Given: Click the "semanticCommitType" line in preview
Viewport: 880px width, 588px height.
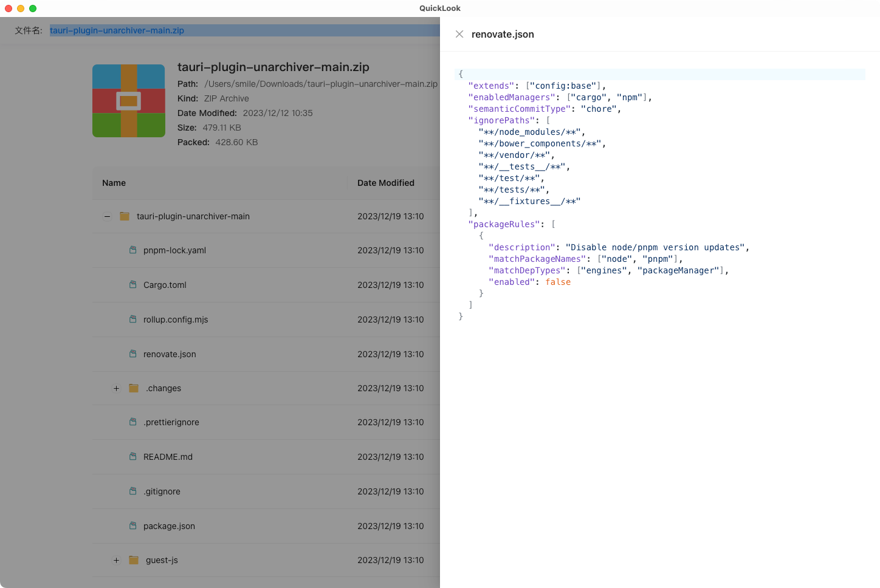Looking at the screenshot, I should coord(545,109).
